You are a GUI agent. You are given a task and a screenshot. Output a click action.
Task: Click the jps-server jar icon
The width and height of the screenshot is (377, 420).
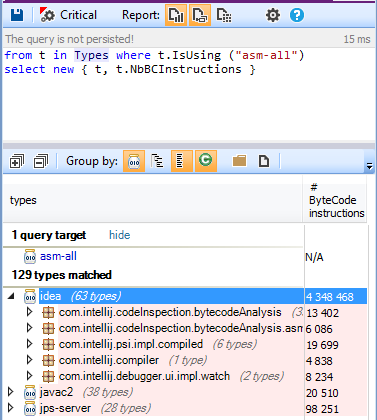click(x=30, y=408)
